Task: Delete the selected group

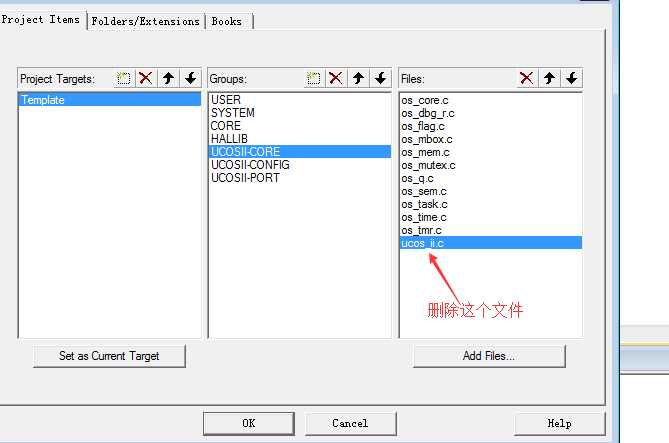Action: [x=336, y=79]
